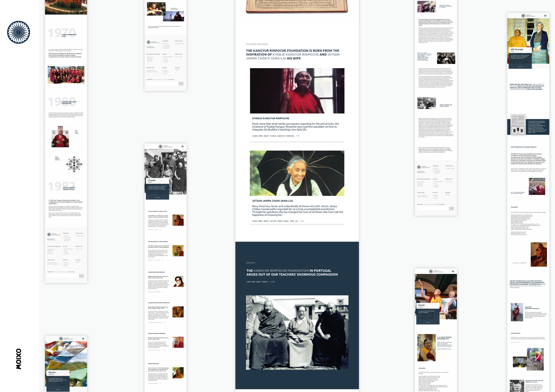This screenshot has height=392, width=555.
Task: Open hamburger menu on Events mobile page
Action: coord(453,271)
